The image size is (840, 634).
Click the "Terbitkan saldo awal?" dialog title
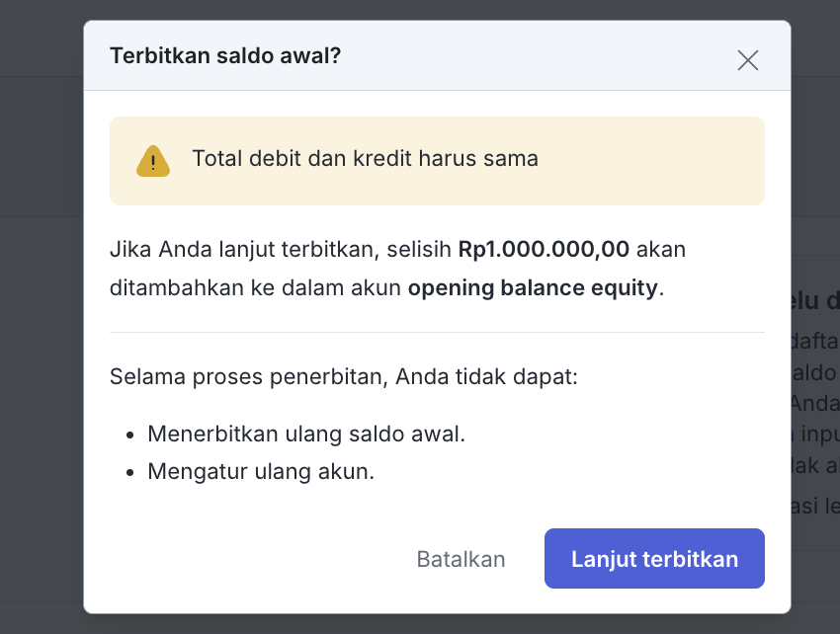pyautogui.click(x=225, y=56)
